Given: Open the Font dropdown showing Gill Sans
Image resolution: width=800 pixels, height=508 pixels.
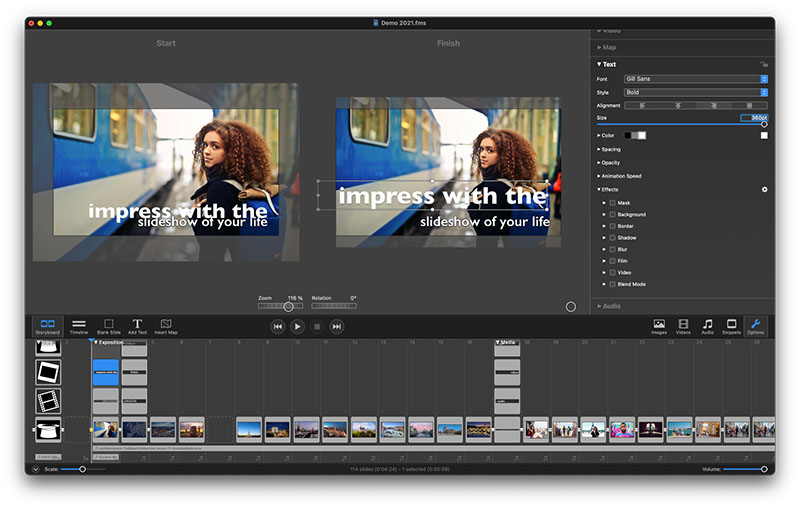Looking at the screenshot, I should [x=695, y=79].
